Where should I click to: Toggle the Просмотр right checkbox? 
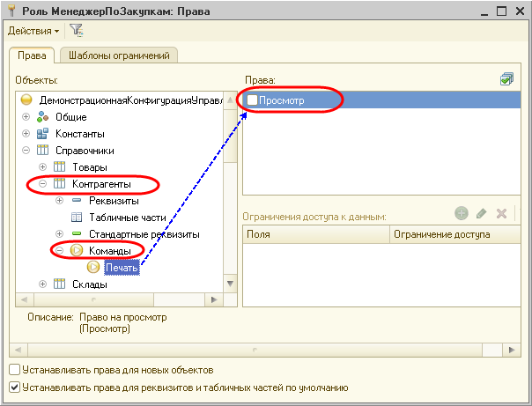click(253, 101)
